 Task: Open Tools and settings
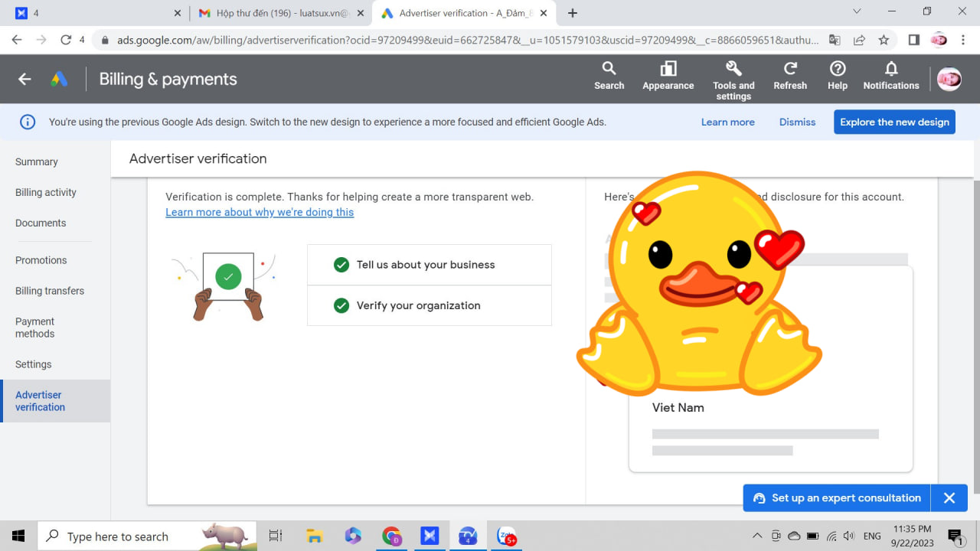[x=733, y=80]
